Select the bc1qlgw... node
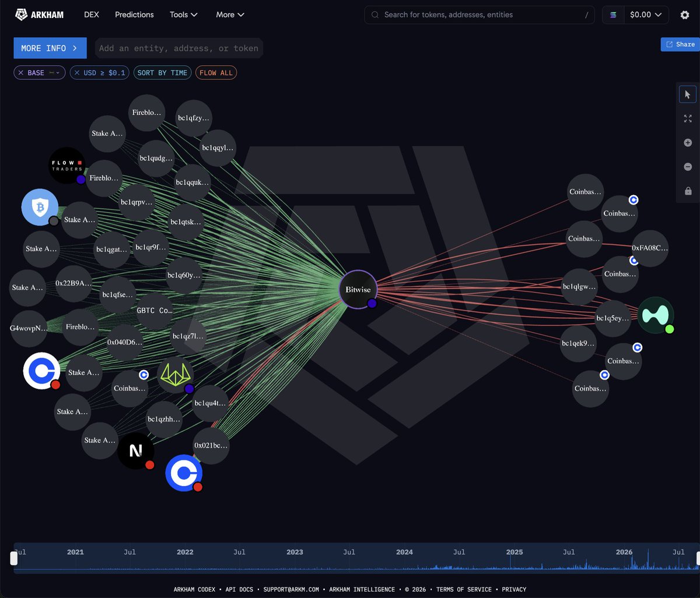The image size is (700, 598). pos(579,287)
